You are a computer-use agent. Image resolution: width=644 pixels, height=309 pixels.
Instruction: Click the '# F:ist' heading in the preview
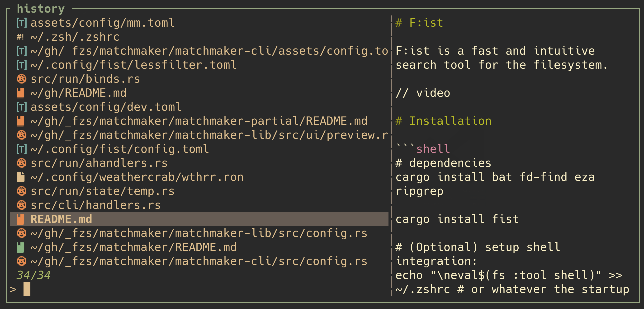[x=419, y=23]
